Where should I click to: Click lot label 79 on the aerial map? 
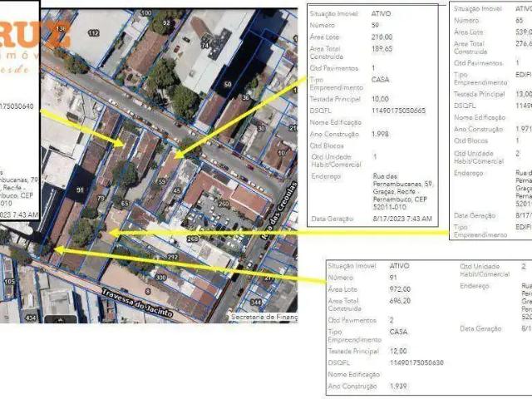point(101,198)
